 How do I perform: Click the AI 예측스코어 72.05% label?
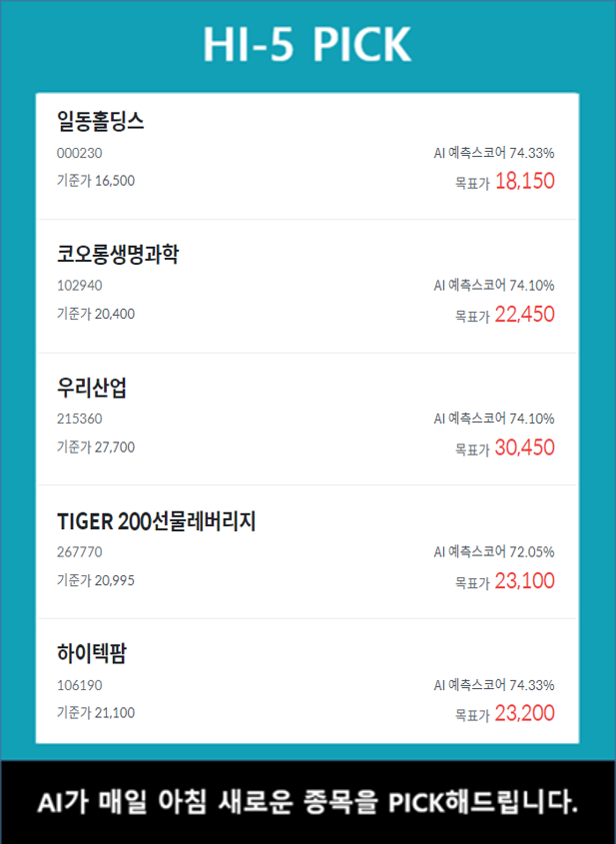[494, 551]
